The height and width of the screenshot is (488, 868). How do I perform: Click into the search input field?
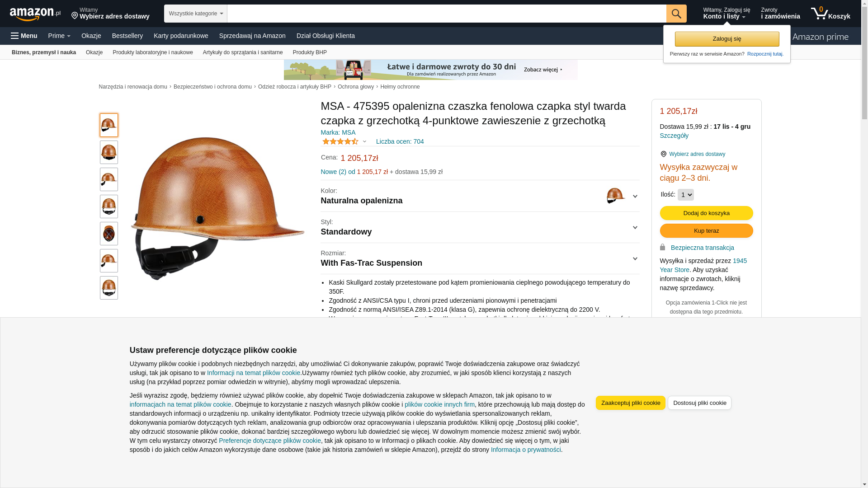[x=447, y=14]
